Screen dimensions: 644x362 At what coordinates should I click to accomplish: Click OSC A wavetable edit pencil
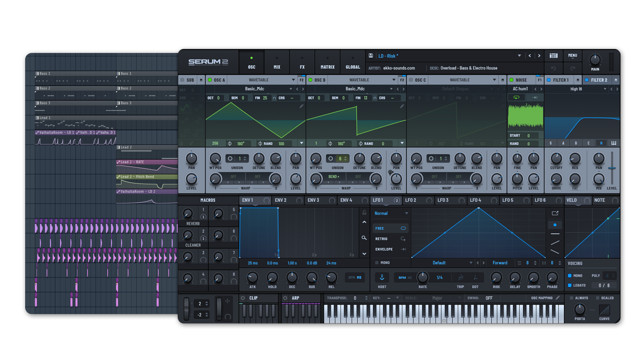(x=301, y=106)
